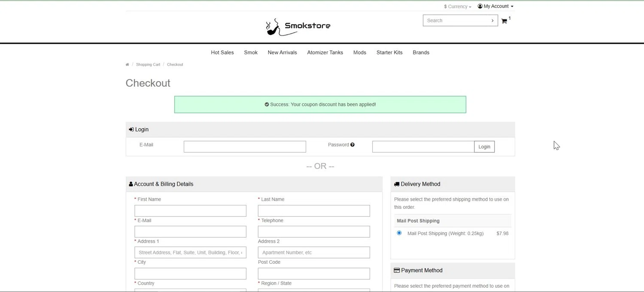Select the Mail Post Shipping radio button
This screenshot has height=292, width=644.
[399, 233]
